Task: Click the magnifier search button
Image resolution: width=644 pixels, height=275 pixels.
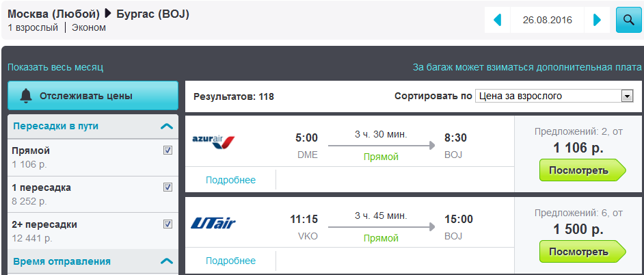Action: pos(628,20)
